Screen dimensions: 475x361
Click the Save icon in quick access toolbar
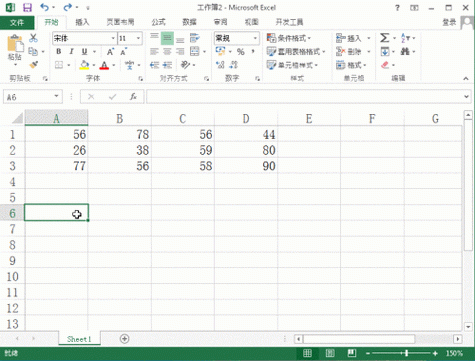tap(27, 7)
